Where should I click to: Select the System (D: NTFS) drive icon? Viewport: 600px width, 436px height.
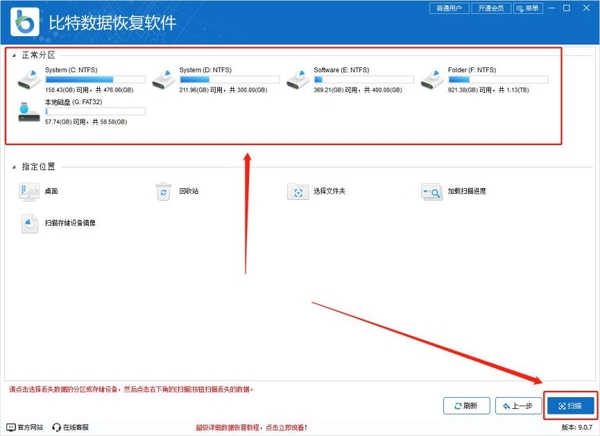click(x=163, y=79)
